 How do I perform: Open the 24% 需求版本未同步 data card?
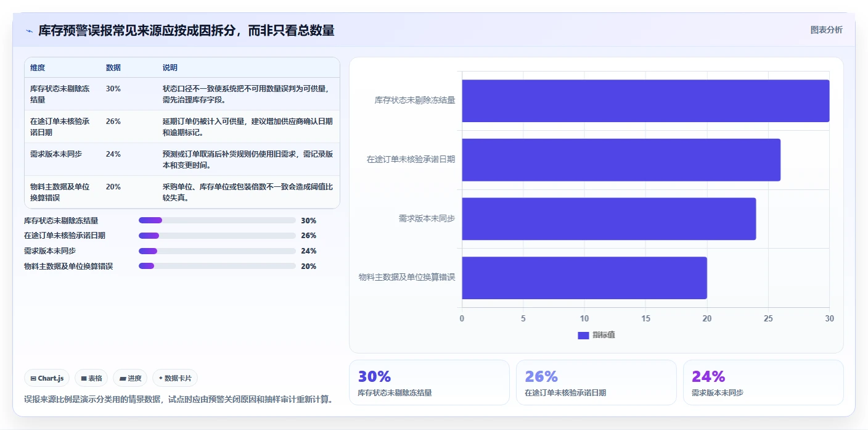tap(763, 382)
